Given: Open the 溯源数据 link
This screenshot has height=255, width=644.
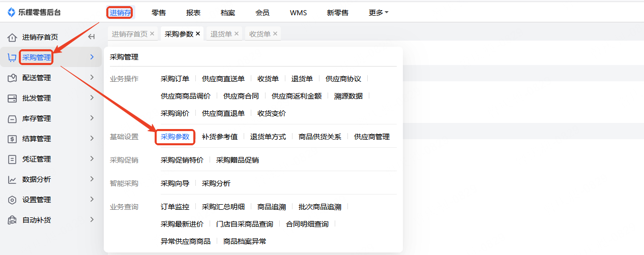Looking at the screenshot, I should [348, 96].
